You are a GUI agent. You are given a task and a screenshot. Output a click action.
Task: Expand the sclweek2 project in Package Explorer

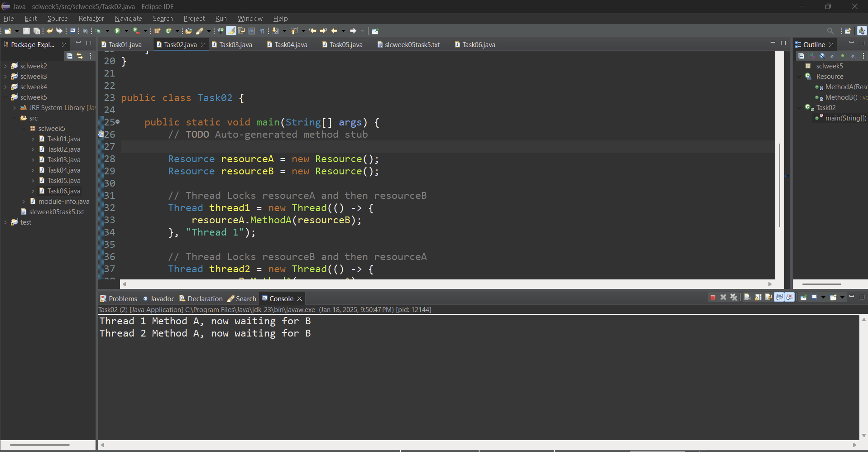[5, 66]
